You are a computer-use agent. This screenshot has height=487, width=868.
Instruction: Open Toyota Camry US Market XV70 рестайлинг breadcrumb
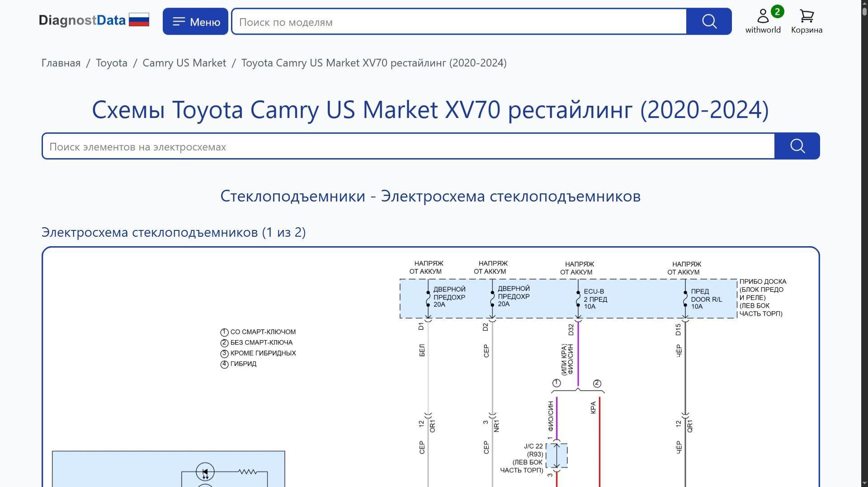coord(374,63)
